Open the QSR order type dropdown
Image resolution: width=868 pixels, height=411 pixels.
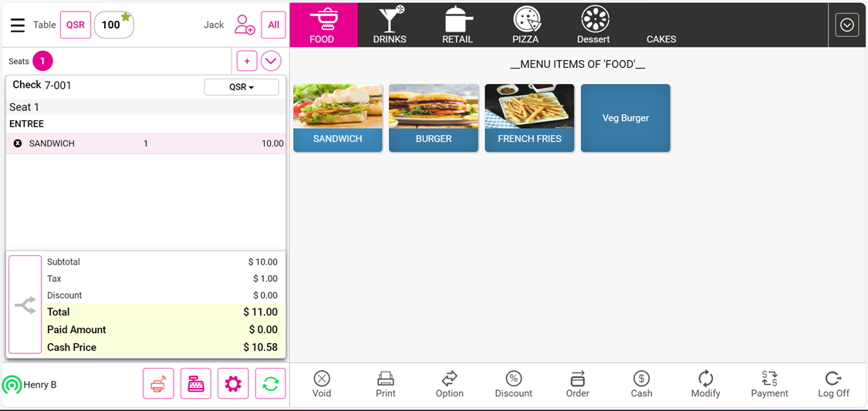(241, 87)
